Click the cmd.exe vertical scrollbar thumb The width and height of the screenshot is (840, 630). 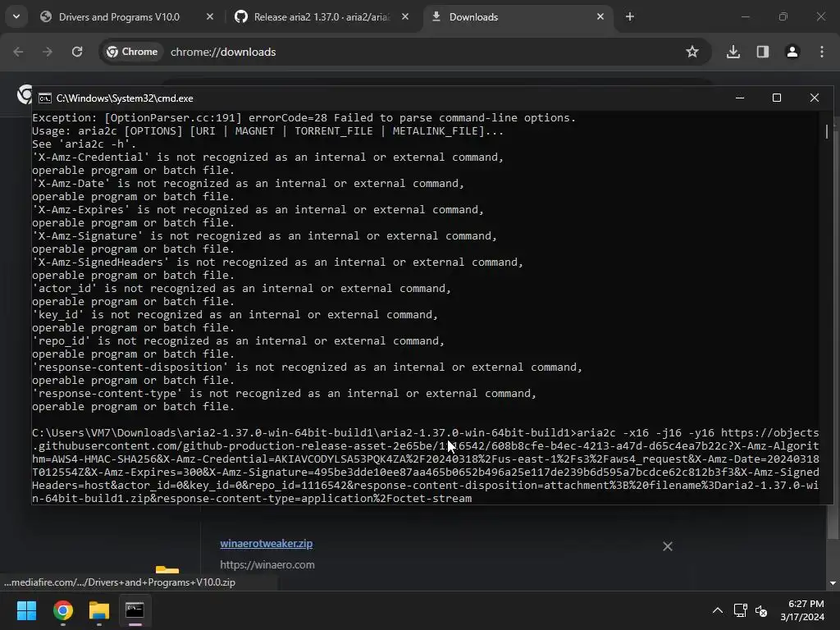point(827,130)
